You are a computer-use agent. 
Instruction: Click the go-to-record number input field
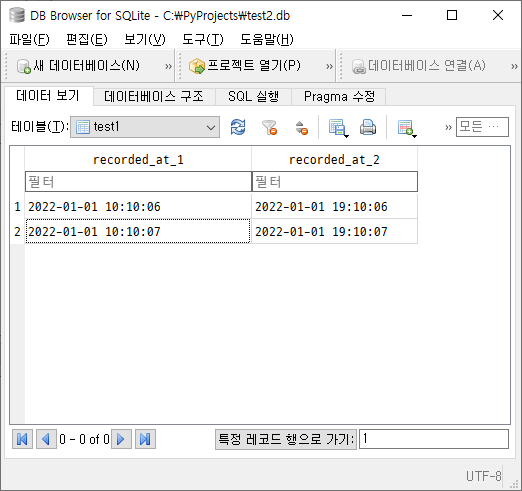click(434, 439)
